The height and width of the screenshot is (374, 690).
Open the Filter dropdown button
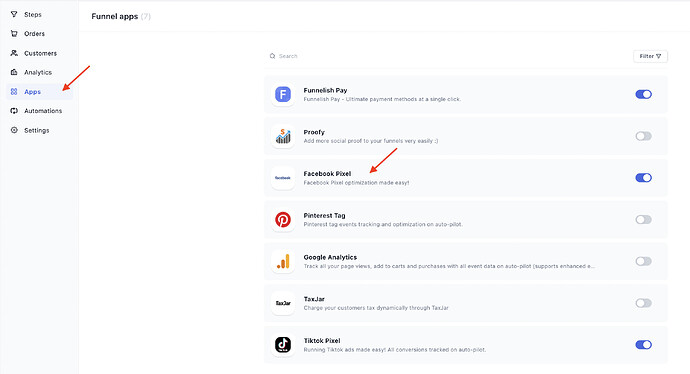tap(650, 56)
